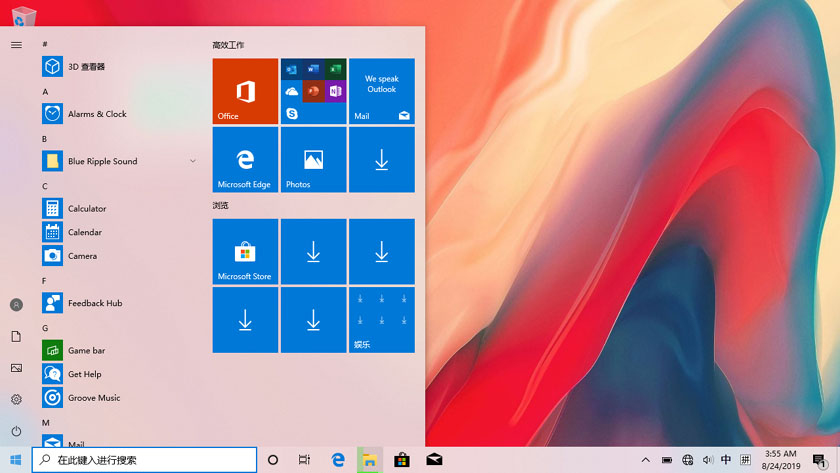Screen dimensions: 840x473
Task: Open the Recycle Bin on the desktop
Action: pyautogui.click(x=24, y=15)
